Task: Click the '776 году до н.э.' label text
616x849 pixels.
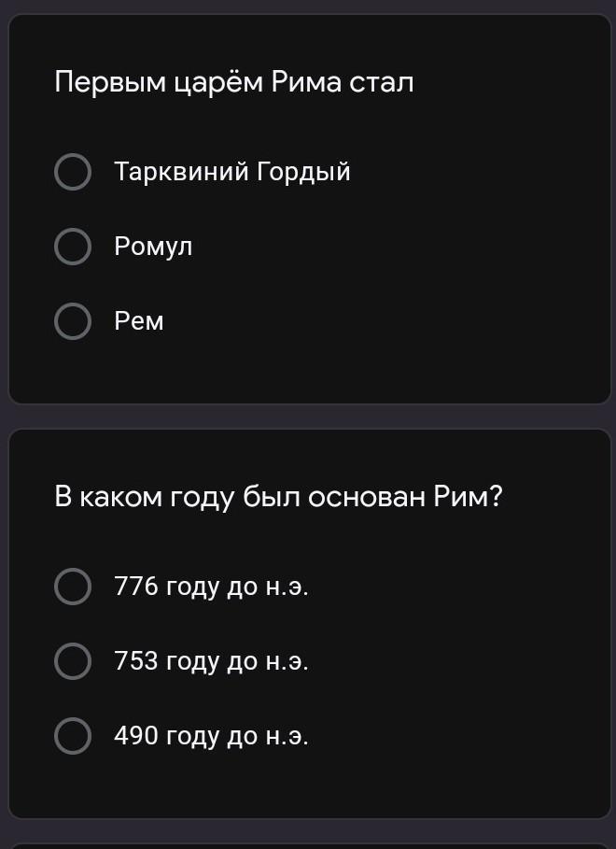Action: (x=211, y=587)
